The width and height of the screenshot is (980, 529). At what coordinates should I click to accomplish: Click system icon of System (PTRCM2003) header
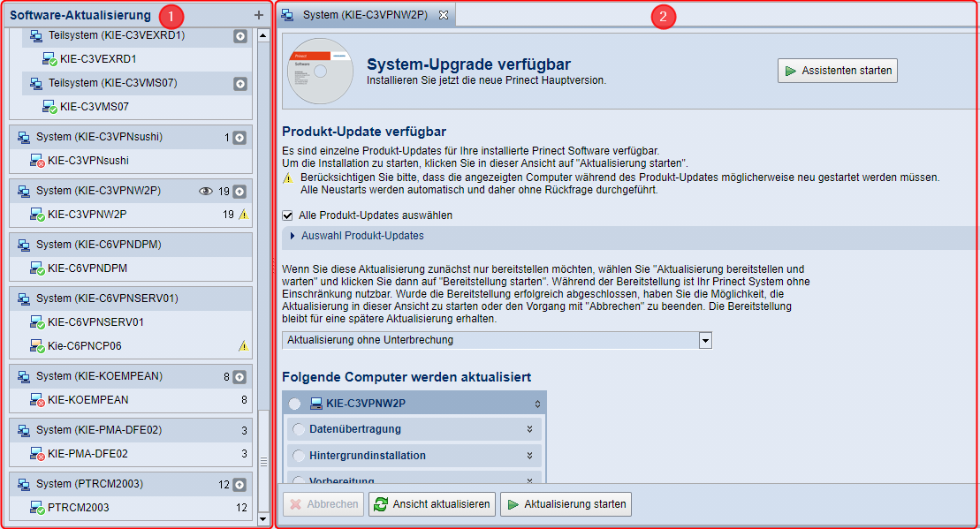tap(24, 484)
